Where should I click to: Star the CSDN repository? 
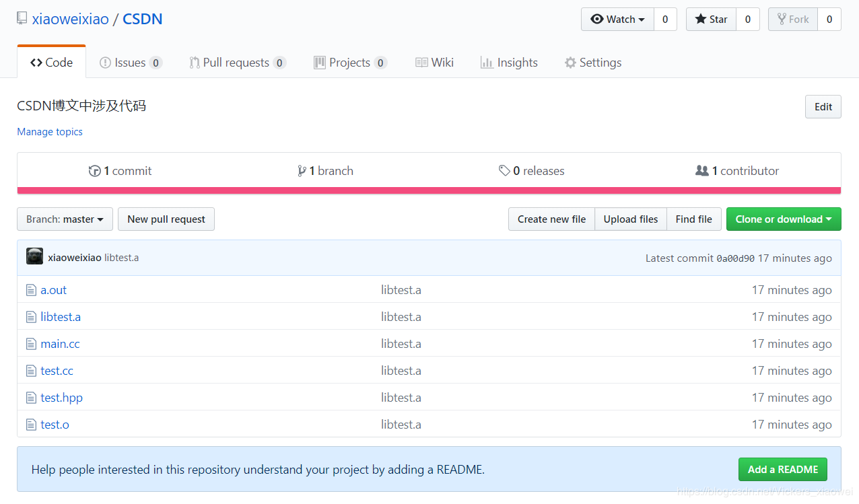click(712, 20)
